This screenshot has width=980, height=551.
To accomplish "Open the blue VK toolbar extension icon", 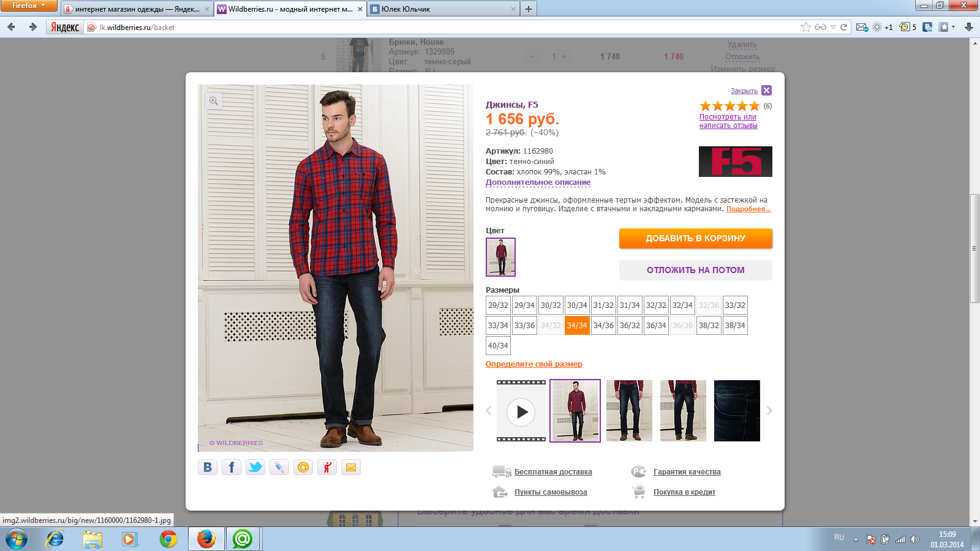I will coord(927,27).
